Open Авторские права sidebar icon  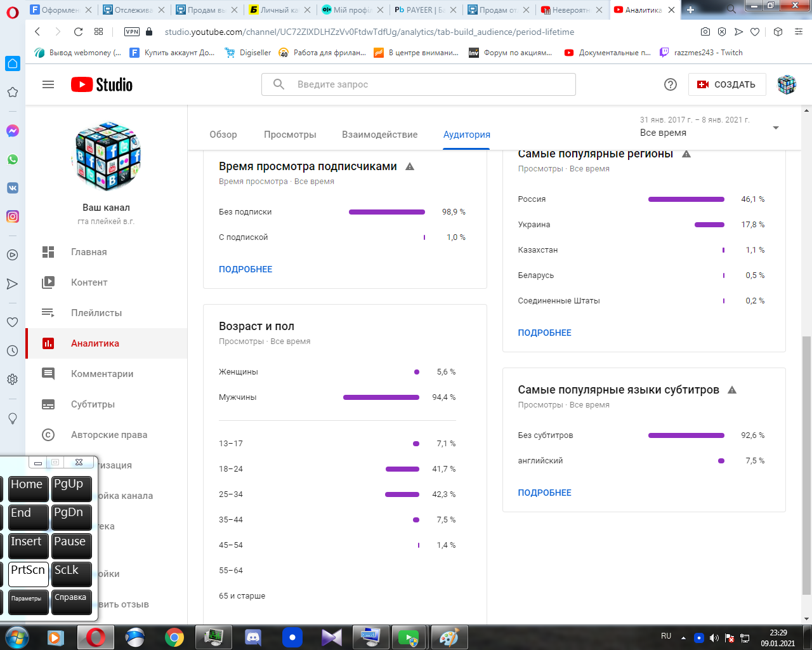(x=48, y=435)
